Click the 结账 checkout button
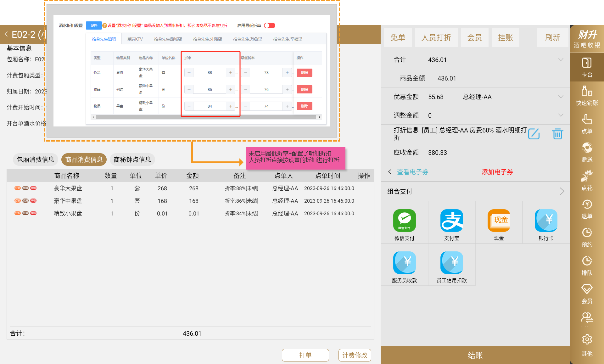Viewport: 604px width, 364px height. (x=475, y=355)
